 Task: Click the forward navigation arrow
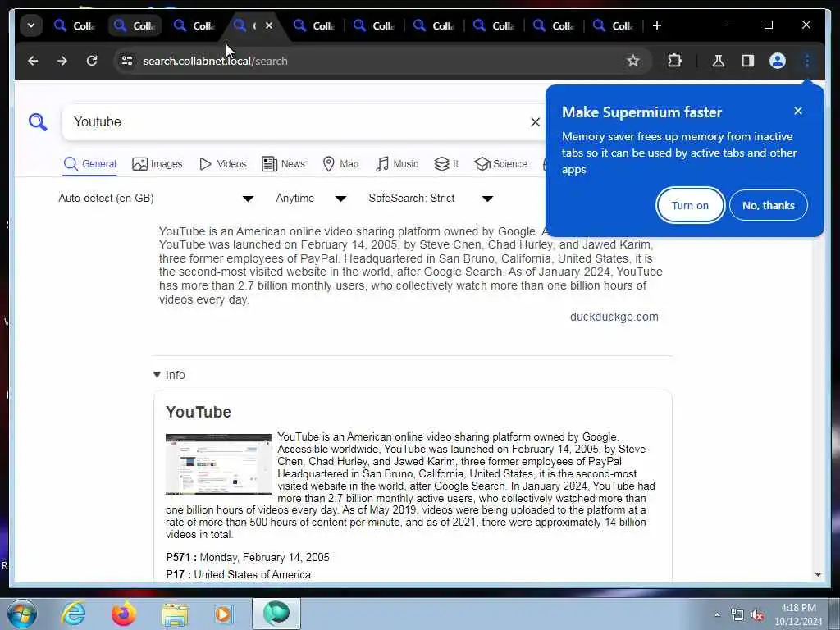(62, 61)
